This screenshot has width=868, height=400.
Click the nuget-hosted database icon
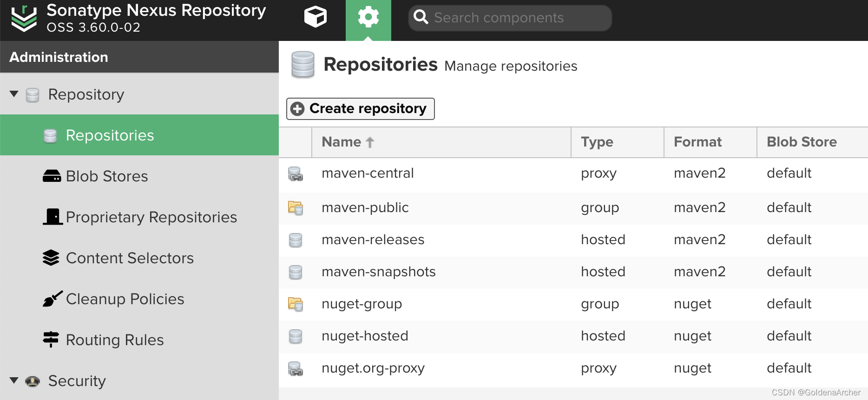296,337
